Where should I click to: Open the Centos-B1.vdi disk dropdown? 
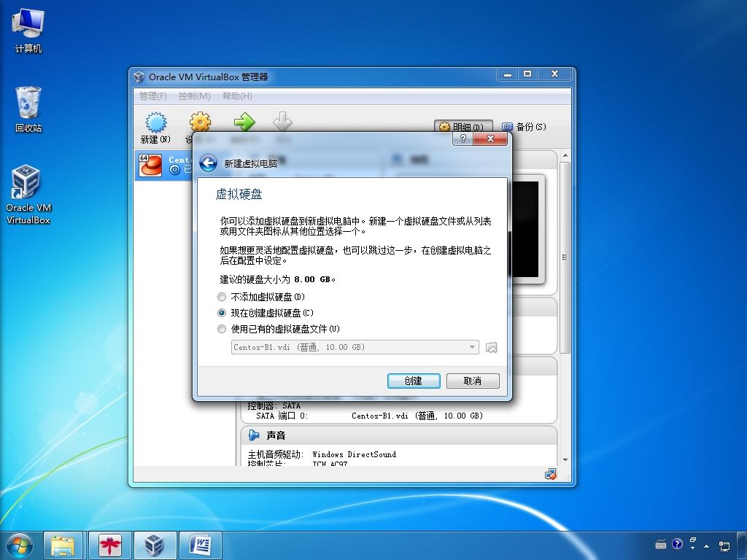(x=355, y=347)
